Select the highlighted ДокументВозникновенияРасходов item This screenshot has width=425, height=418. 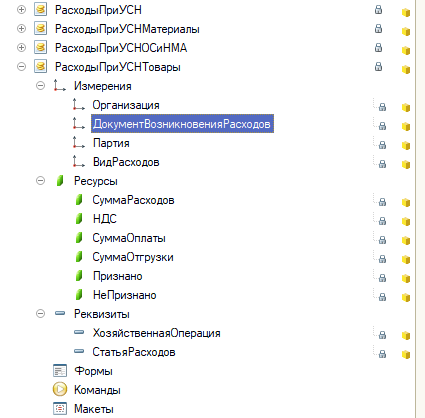point(182,124)
